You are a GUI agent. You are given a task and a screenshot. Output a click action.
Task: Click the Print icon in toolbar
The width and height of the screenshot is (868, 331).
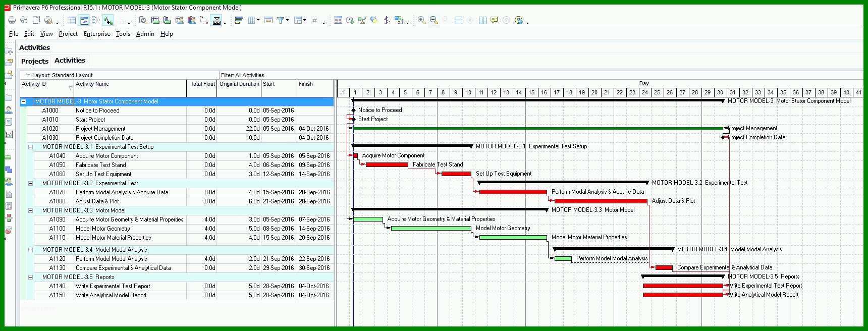12,20
